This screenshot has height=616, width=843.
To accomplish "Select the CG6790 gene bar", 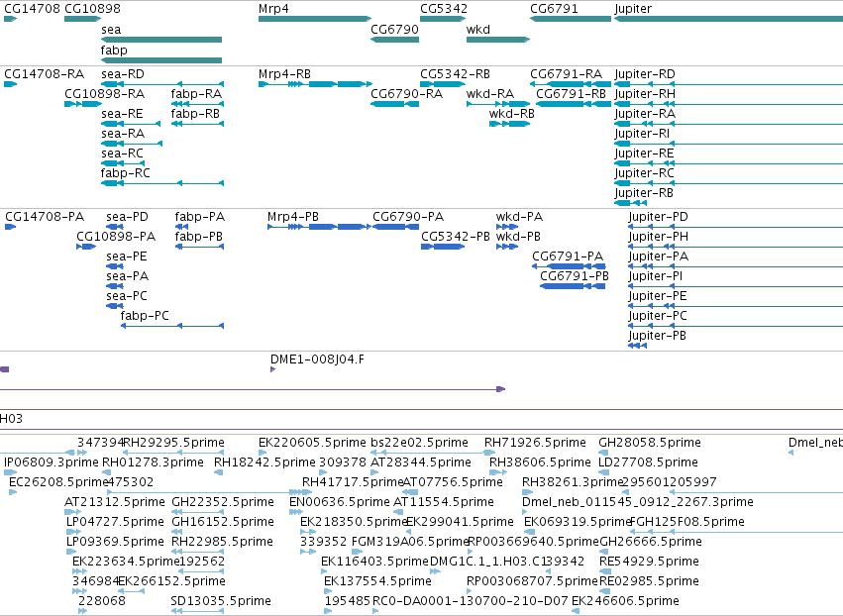I will pos(394,40).
